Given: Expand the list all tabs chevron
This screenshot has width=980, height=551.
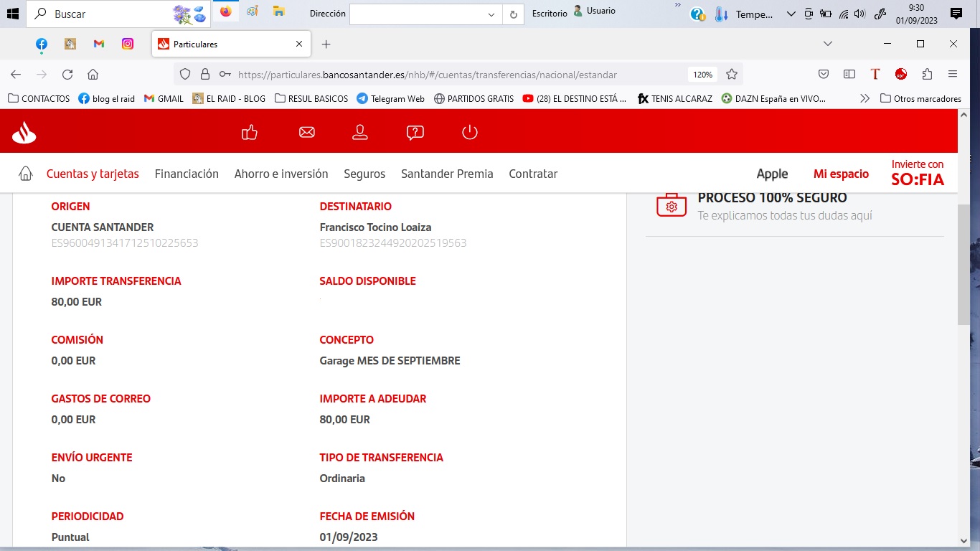Looking at the screenshot, I should tap(828, 44).
